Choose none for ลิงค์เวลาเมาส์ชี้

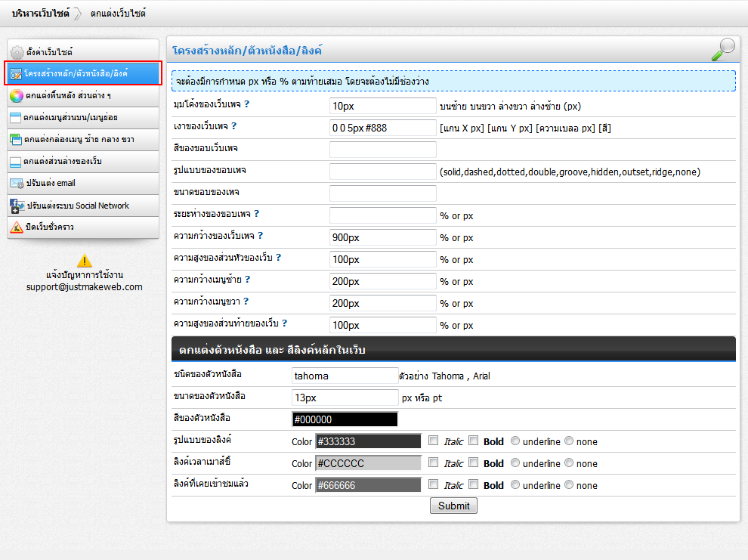(x=569, y=463)
